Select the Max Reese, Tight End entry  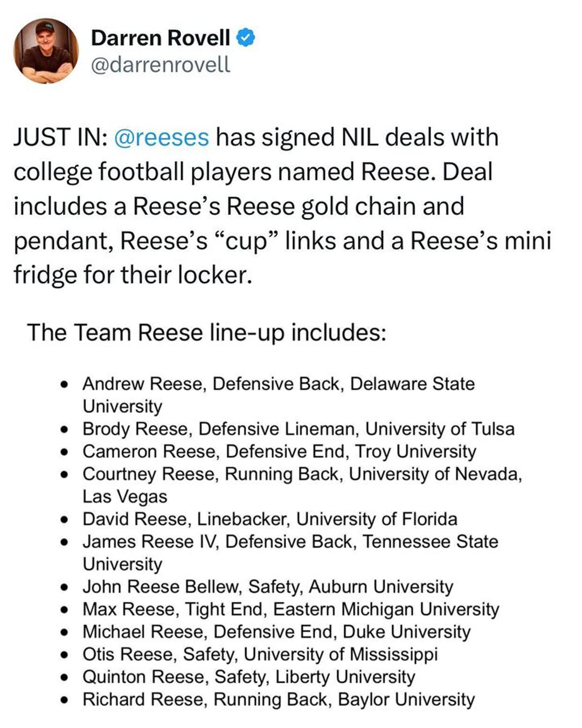tap(290, 609)
